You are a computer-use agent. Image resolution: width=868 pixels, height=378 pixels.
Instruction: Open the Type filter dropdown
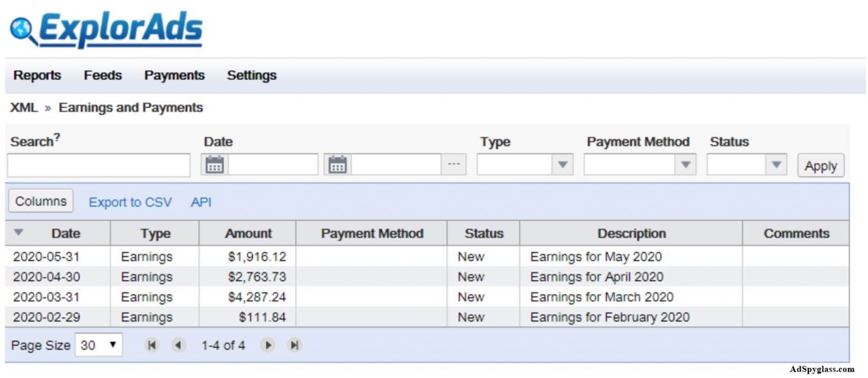click(563, 165)
